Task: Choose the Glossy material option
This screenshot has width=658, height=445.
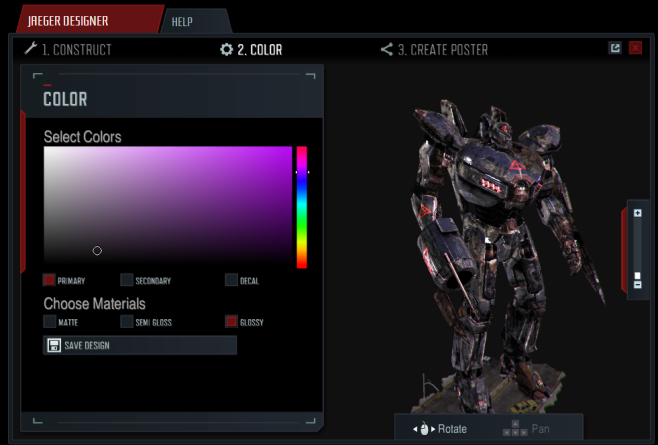Action: click(231, 322)
